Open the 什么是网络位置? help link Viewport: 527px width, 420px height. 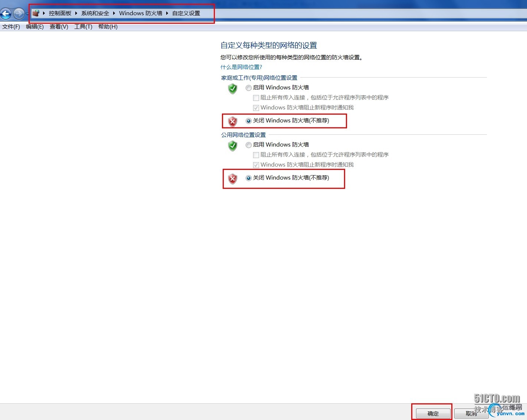(241, 67)
